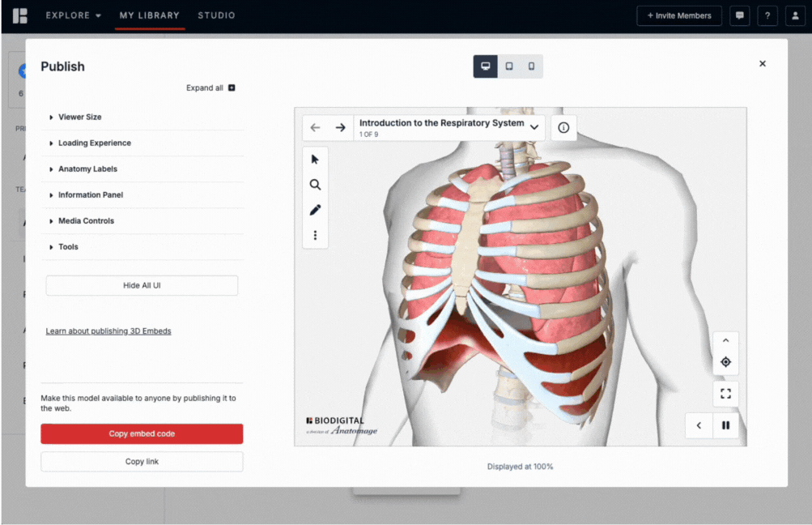Click Copy embed code button
812x525 pixels.
click(142, 433)
